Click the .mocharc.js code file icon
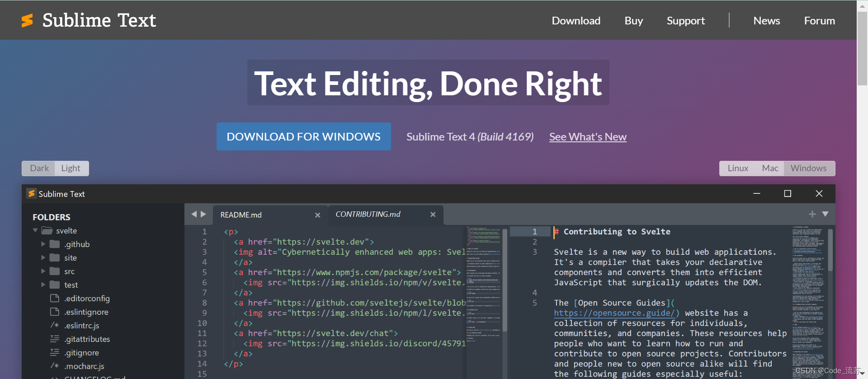 coord(55,366)
